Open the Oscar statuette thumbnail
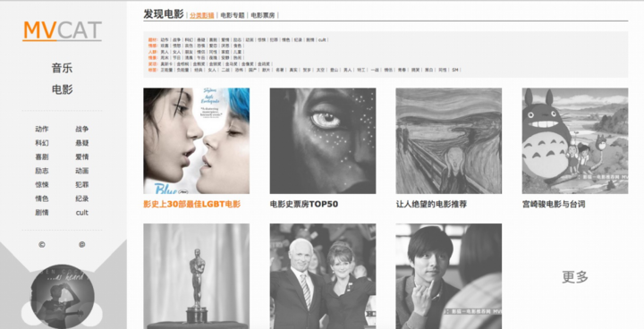Screen dimensions: 644x329 click(x=196, y=276)
